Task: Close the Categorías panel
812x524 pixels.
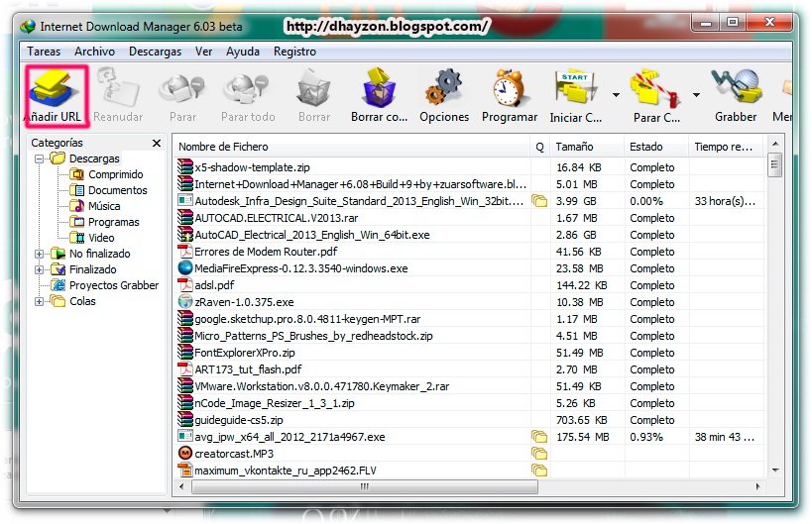Action: (157, 143)
